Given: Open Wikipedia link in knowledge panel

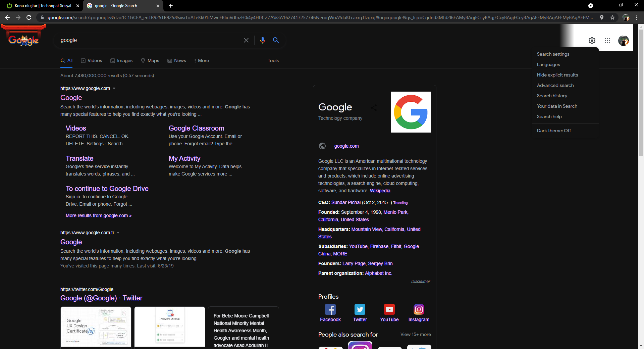Looking at the screenshot, I should coord(380,191).
